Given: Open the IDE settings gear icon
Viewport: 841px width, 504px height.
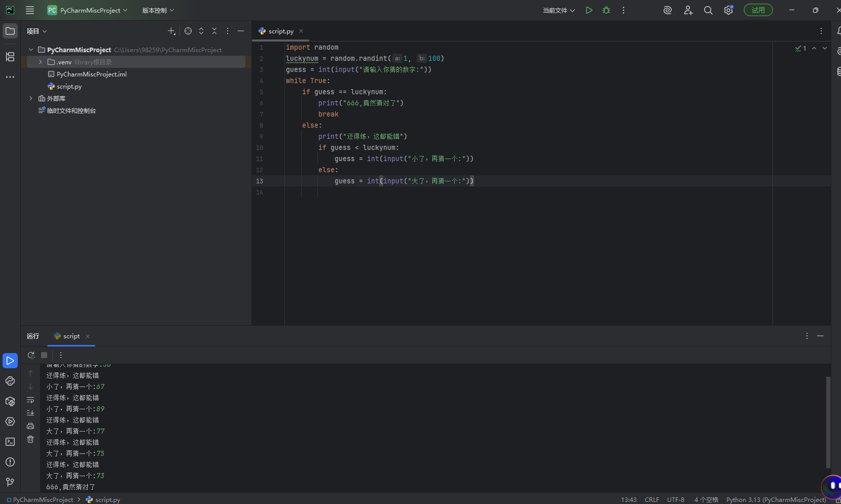Looking at the screenshot, I should tap(728, 10).
